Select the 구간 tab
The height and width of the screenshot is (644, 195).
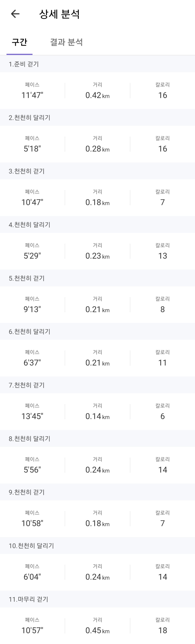(19, 42)
